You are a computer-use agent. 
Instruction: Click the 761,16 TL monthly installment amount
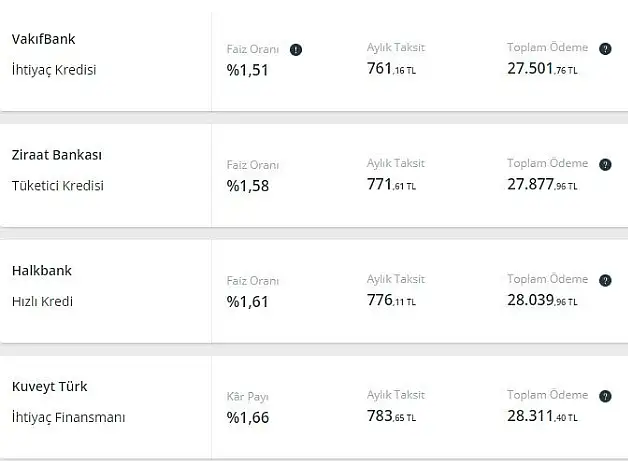point(392,68)
